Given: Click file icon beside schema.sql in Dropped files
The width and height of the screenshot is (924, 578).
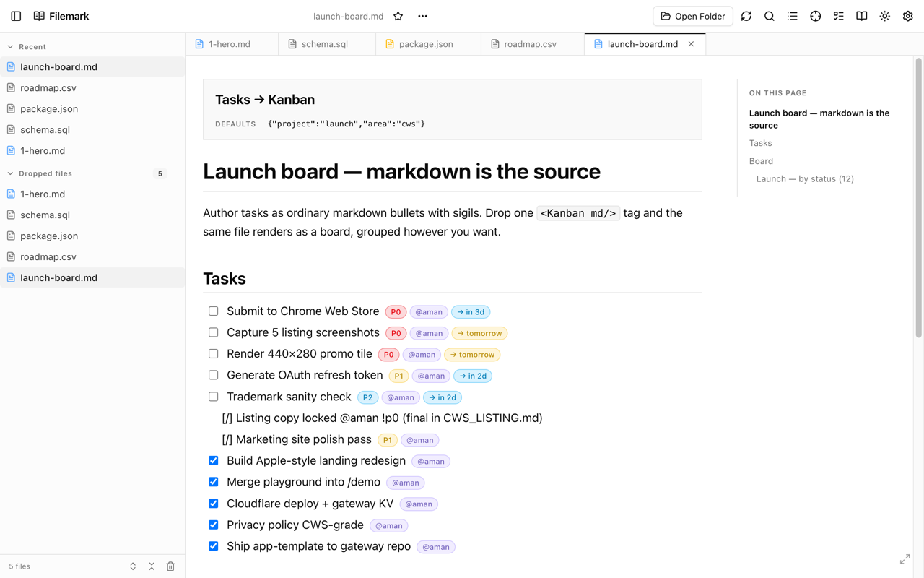Looking at the screenshot, I should 11,215.
